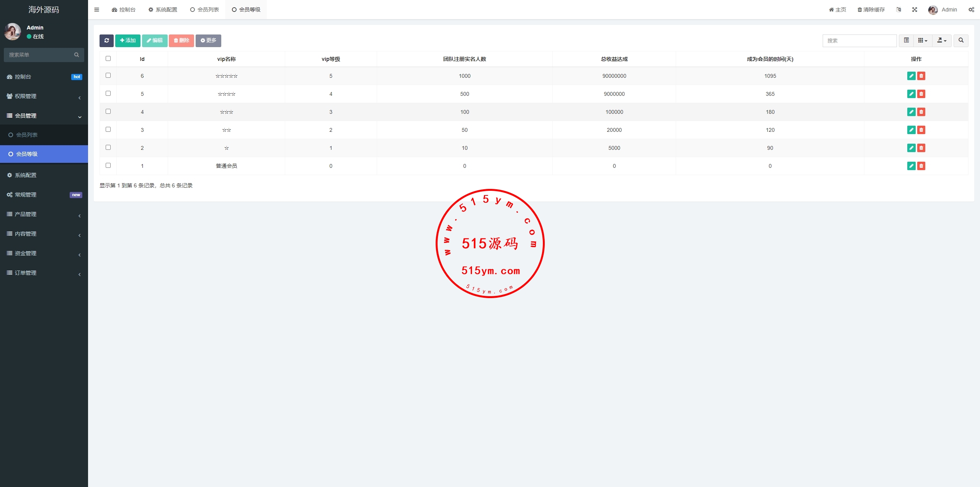
Task: Select the checkbox for 普通会员 row
Action: 108,166
